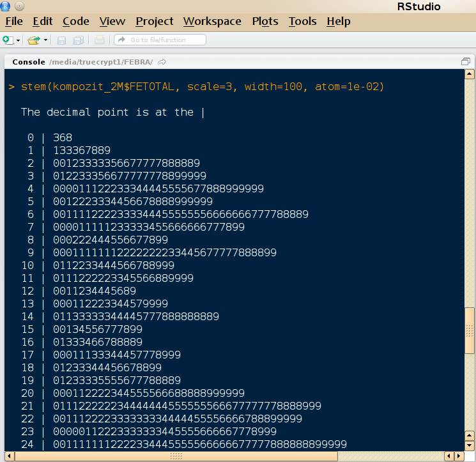Click the Open File folder icon
Viewport: 476px width, 462px height.
tap(34, 40)
